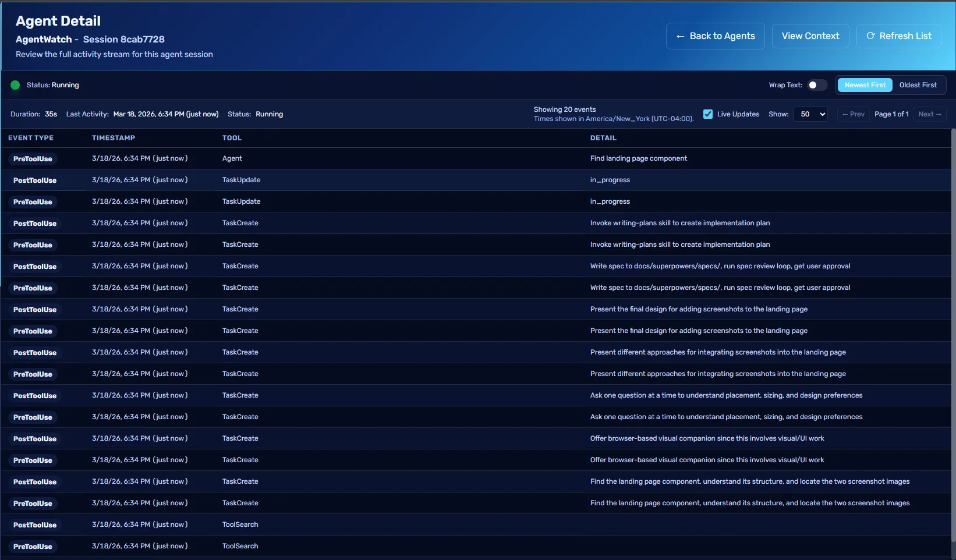Open the Show count chevron dropdown
This screenshot has height=560, width=956.
point(821,114)
